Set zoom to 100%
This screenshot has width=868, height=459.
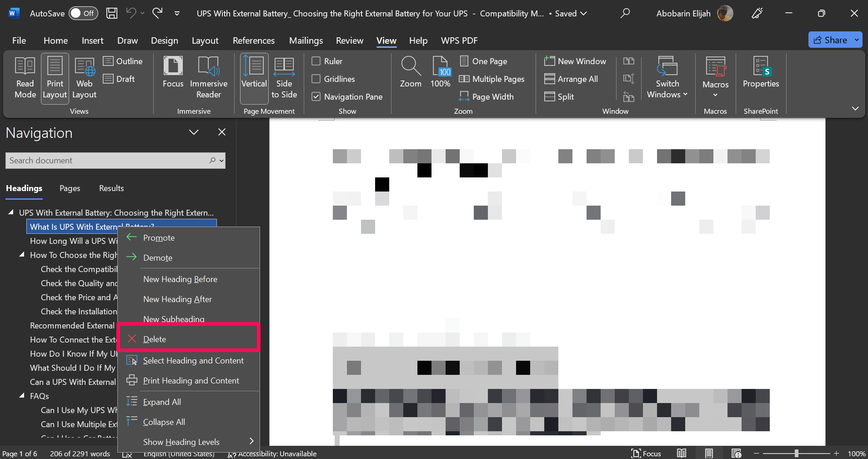(x=440, y=73)
